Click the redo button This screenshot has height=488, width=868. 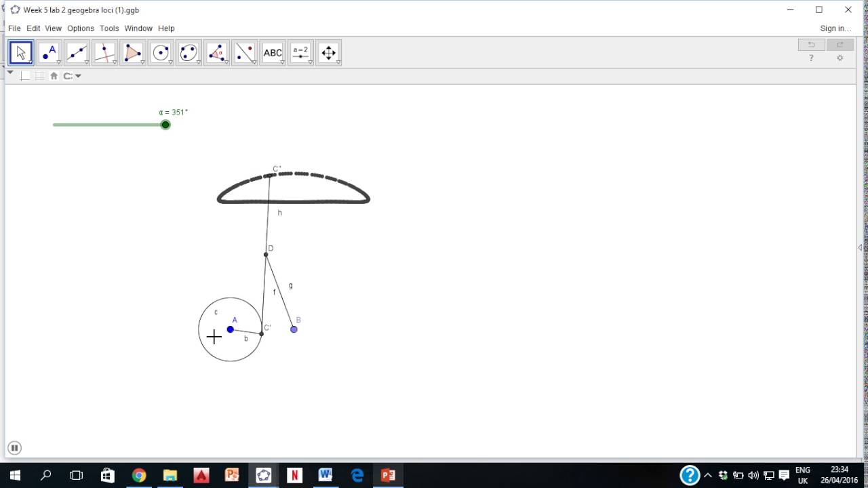[840, 45]
